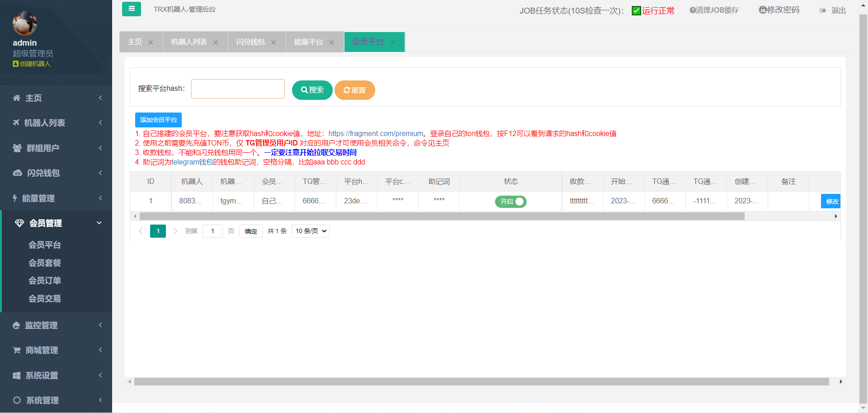Open the fragment.com/premium link

coord(375,134)
